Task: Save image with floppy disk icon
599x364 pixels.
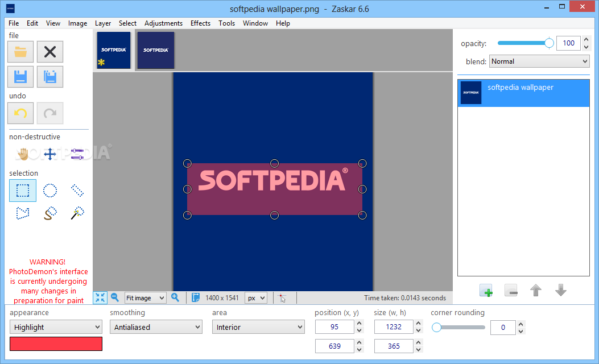Action: pos(20,77)
